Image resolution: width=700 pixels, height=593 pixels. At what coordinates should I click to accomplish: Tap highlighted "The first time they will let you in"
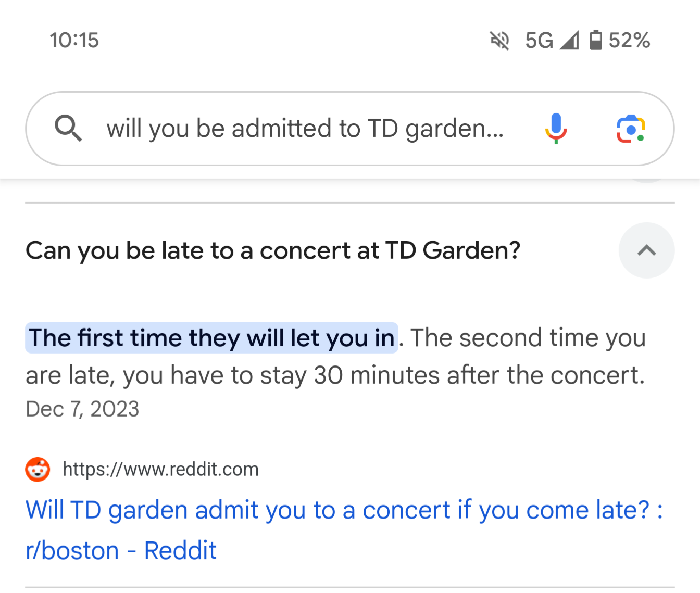coord(211,338)
